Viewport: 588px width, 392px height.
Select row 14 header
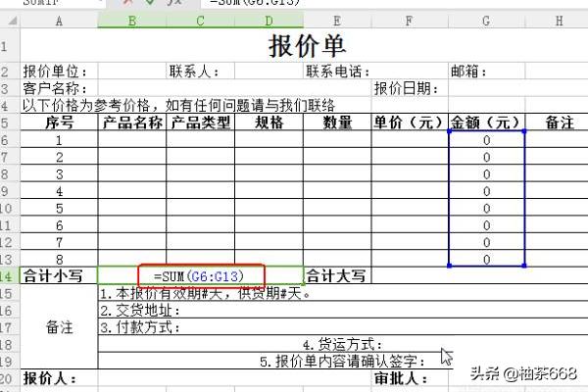click(x=10, y=275)
